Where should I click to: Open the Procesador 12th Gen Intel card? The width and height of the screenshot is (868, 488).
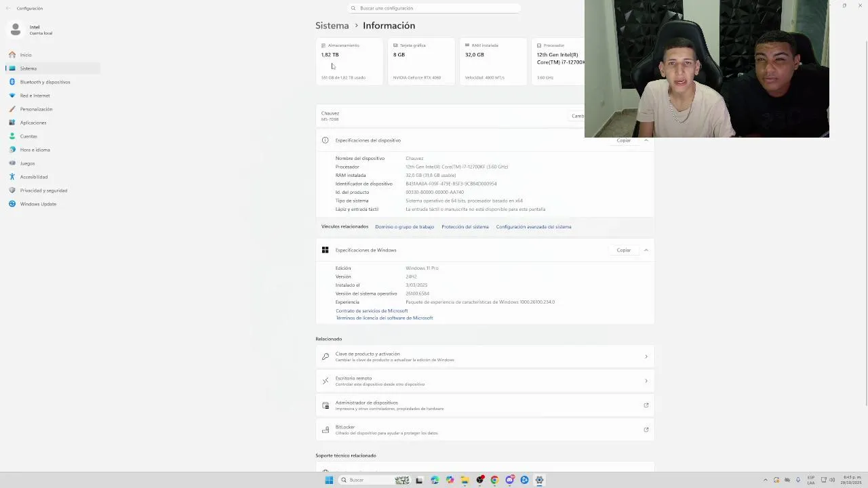point(558,61)
